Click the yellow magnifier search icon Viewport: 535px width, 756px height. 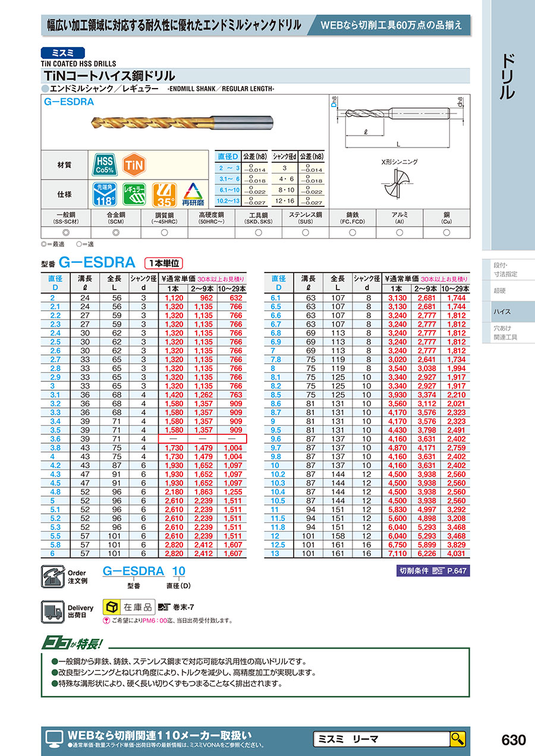457,739
